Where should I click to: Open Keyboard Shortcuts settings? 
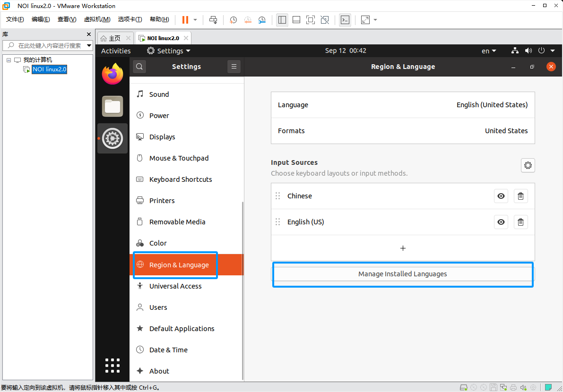(x=187, y=179)
